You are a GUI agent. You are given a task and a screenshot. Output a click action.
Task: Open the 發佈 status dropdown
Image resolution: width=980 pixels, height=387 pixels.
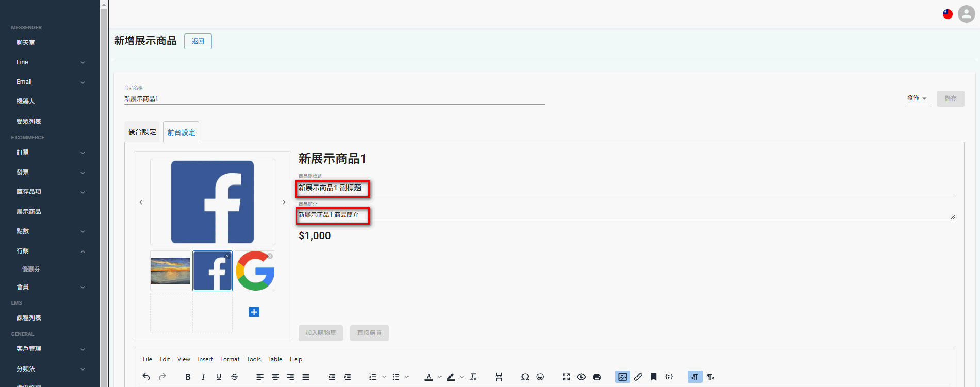tap(918, 98)
